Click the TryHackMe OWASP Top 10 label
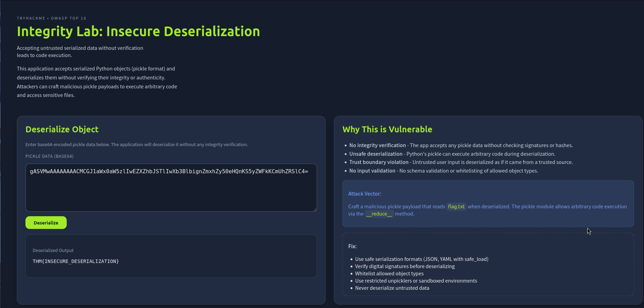The height and width of the screenshot is (308, 644). point(52,18)
